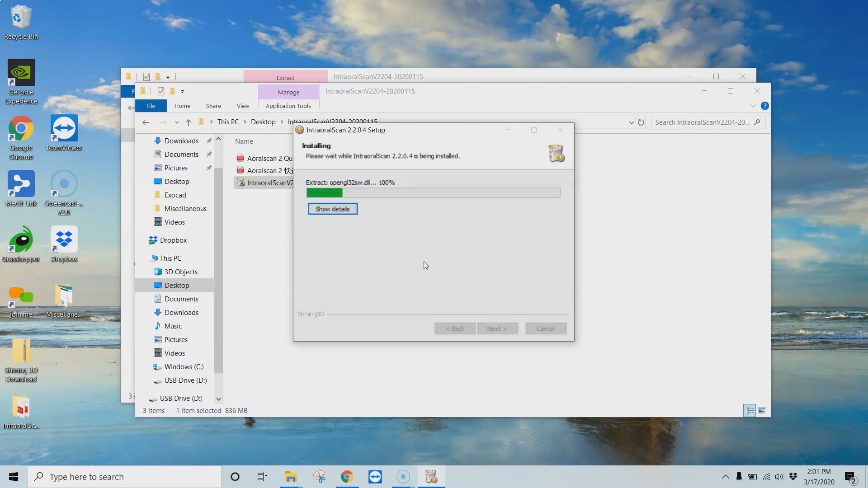
Task: Open Task View in taskbar
Action: coord(262,477)
